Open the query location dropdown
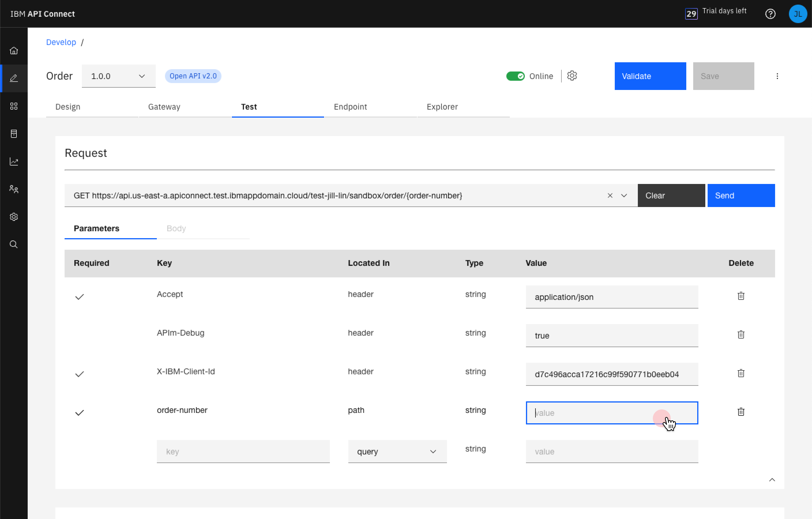 point(397,452)
